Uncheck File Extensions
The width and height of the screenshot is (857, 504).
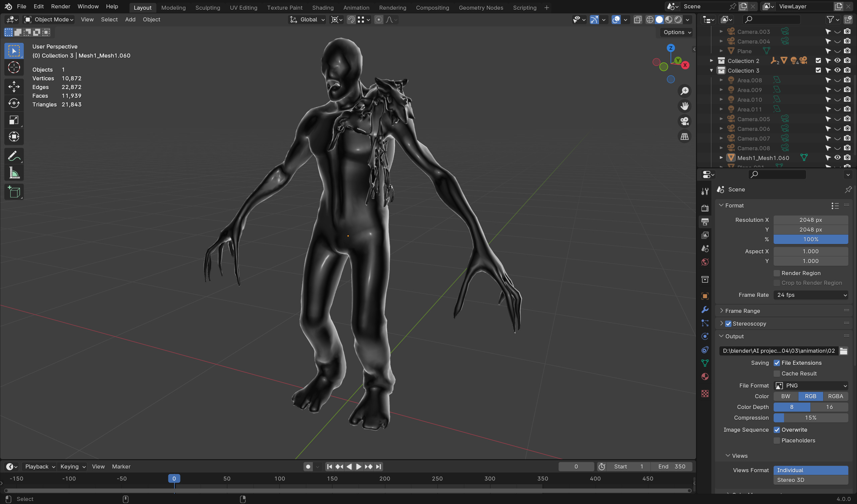click(777, 363)
